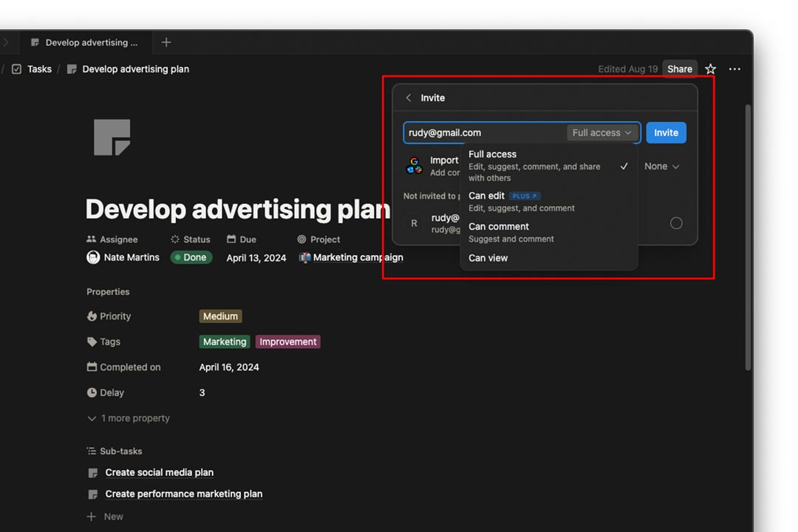This screenshot has height=532, width=798.
Task: Open the Create social media plan sub-task
Action: pyautogui.click(x=160, y=472)
